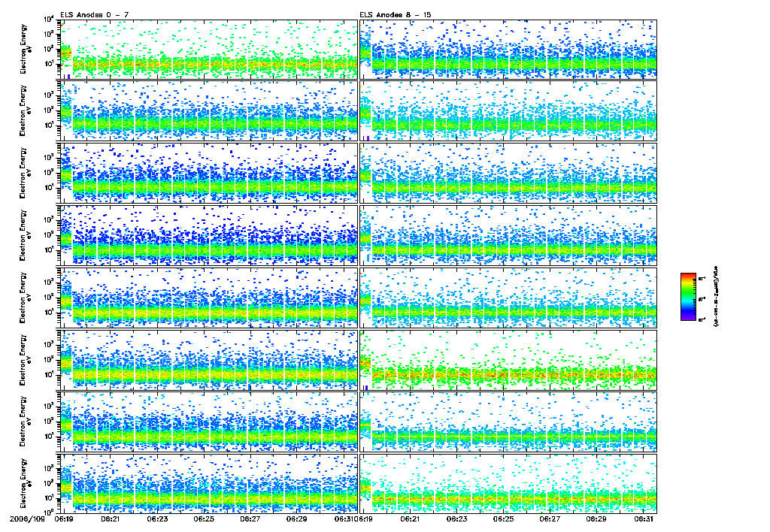Click the "Electron Energy eV" axis label of the bottom row
The image size is (770, 532).
(25, 483)
